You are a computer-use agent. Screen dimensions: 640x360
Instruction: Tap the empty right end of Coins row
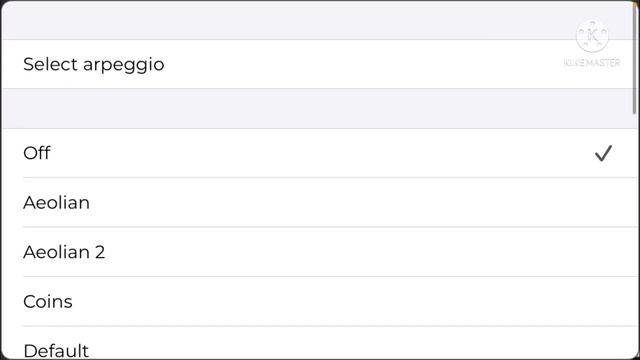tap(571, 301)
